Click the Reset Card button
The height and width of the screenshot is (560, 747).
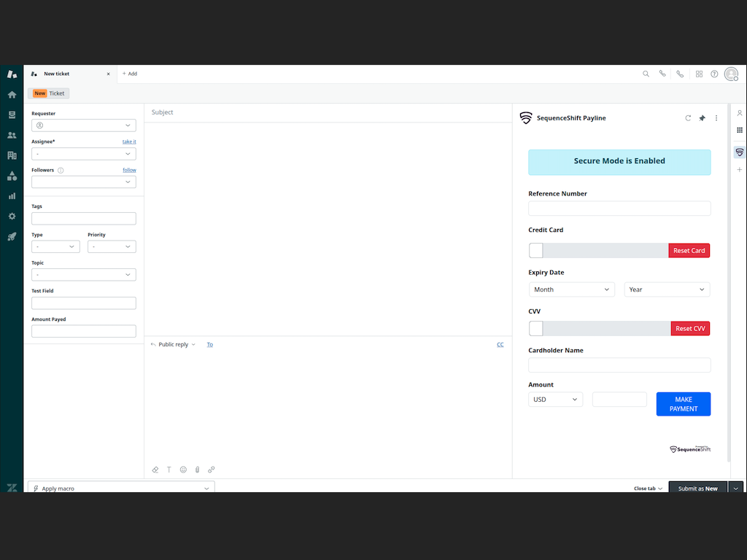(x=689, y=250)
